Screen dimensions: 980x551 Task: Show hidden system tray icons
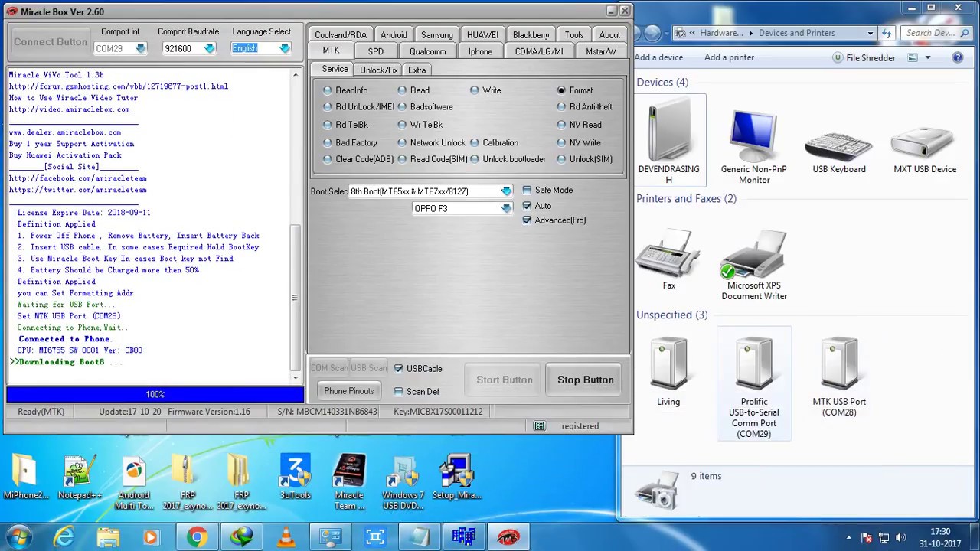tap(848, 538)
